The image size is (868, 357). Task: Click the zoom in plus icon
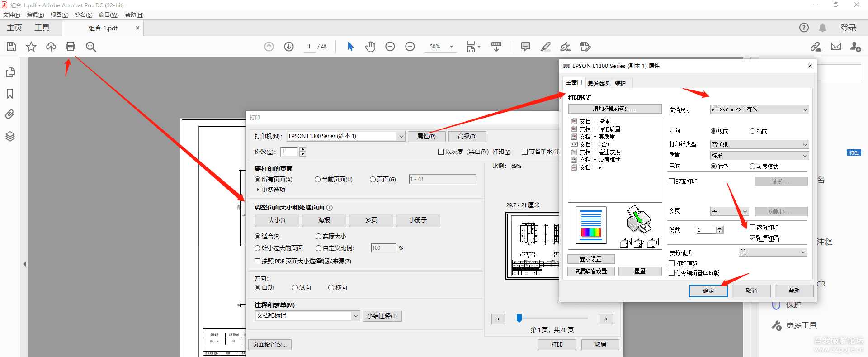pyautogui.click(x=410, y=47)
